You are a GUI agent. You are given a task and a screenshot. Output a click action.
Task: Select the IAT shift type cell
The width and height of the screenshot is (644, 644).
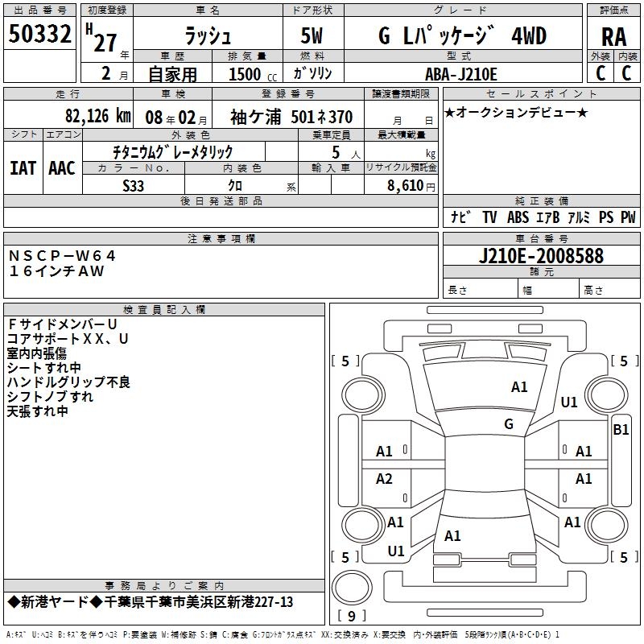23,167
